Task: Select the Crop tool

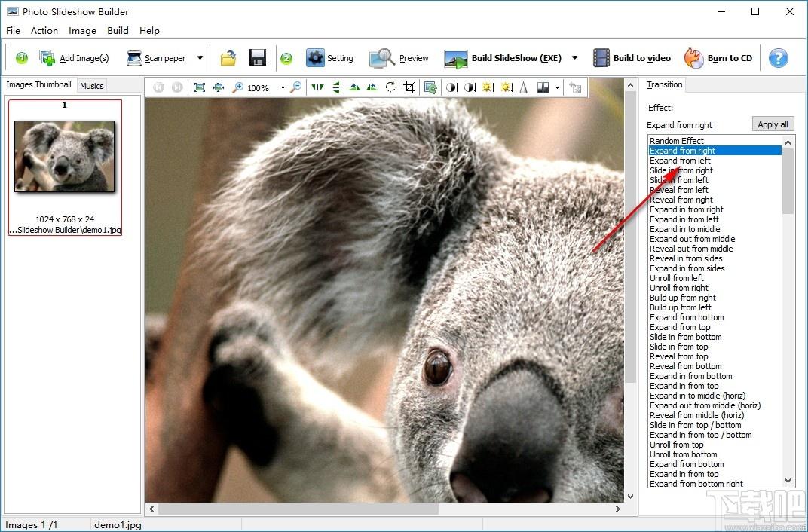Action: point(409,87)
